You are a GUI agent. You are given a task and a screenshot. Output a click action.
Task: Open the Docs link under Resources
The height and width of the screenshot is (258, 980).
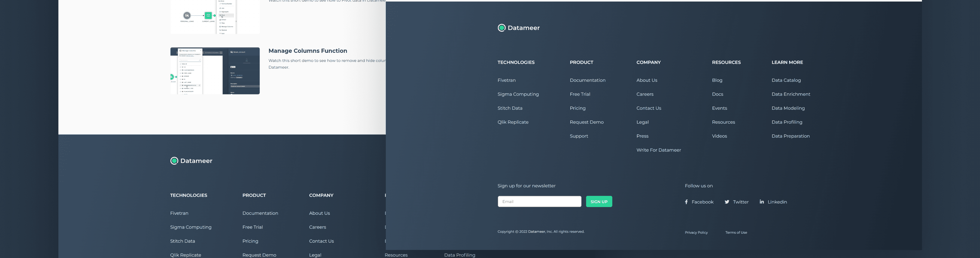(717, 94)
